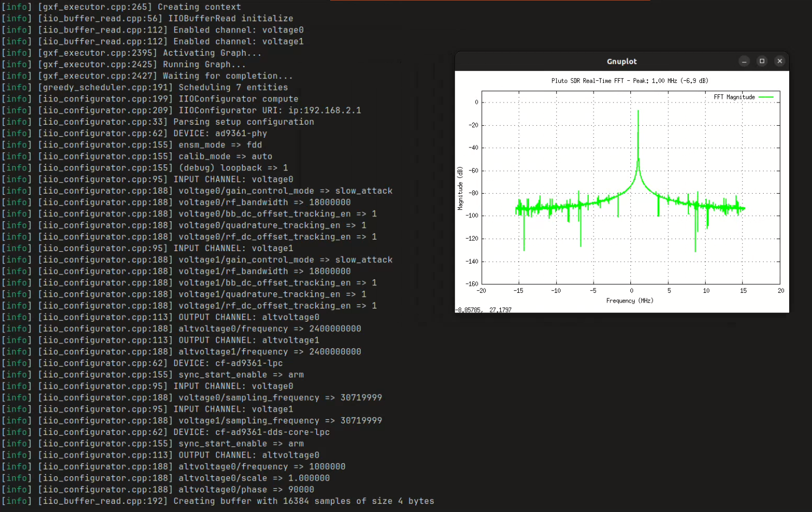Click terminal line 'Creating context'
The height and width of the screenshot is (512, 812).
pyautogui.click(x=121, y=7)
